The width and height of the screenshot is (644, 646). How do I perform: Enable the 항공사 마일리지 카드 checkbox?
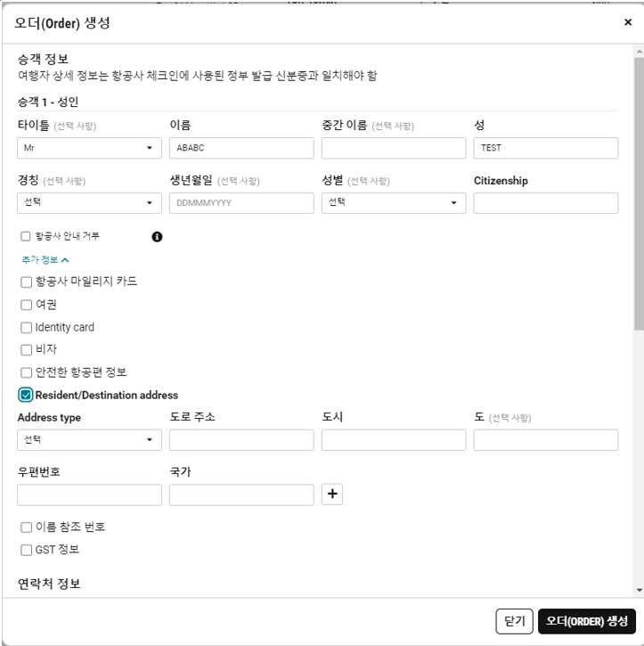click(x=26, y=282)
